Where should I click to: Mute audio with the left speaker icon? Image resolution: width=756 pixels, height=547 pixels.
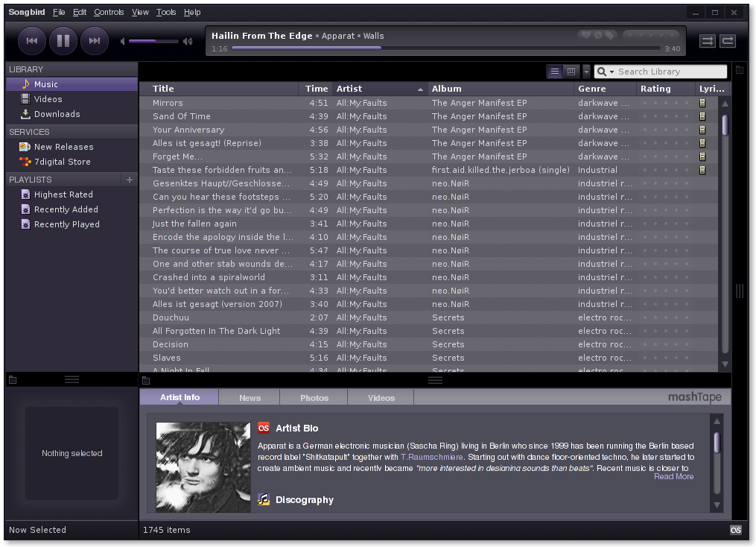[123, 41]
